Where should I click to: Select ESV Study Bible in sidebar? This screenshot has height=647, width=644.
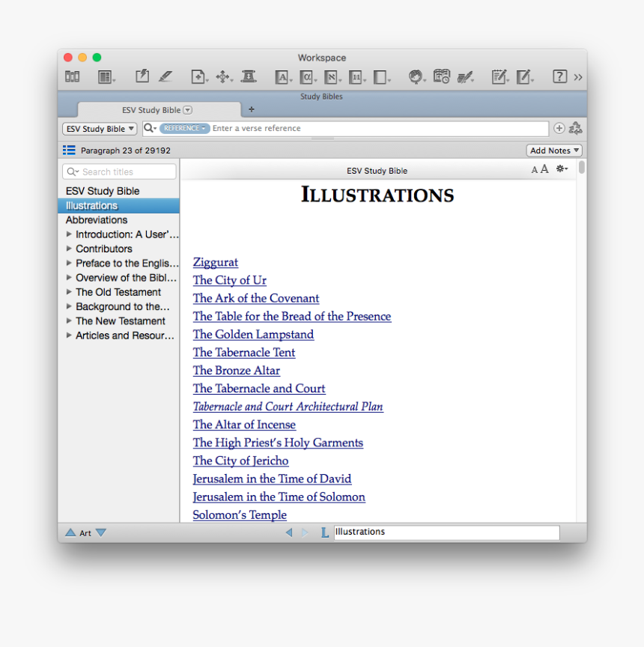click(x=103, y=191)
